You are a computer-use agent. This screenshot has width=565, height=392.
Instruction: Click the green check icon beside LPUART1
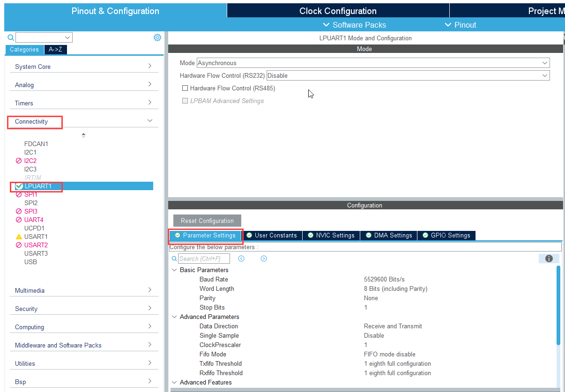coord(19,186)
